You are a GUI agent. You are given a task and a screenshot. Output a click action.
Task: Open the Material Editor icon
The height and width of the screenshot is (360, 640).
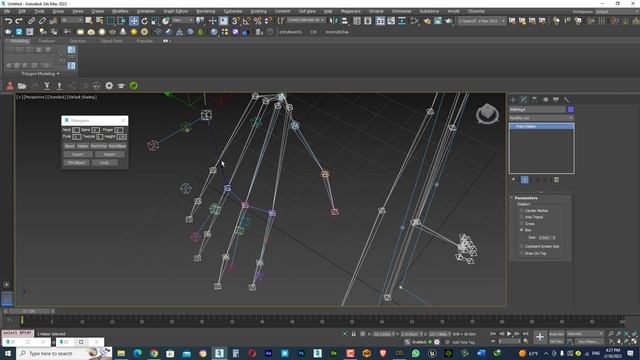point(415,21)
